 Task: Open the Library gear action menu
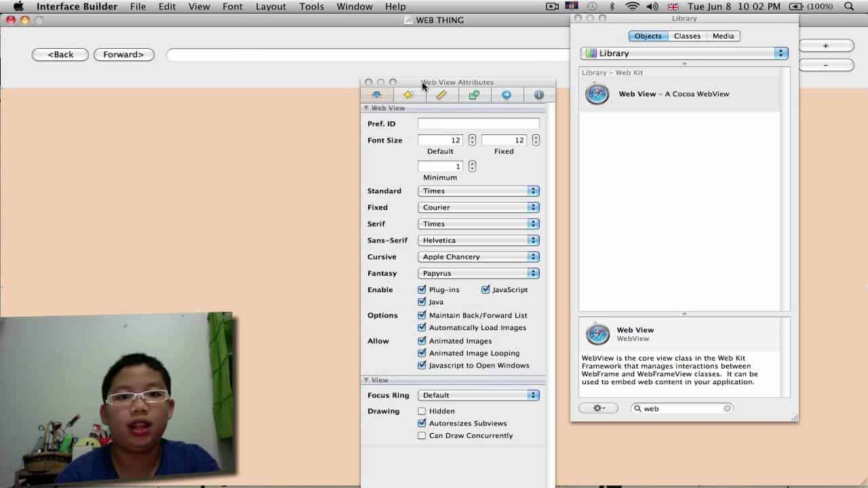pyautogui.click(x=598, y=408)
